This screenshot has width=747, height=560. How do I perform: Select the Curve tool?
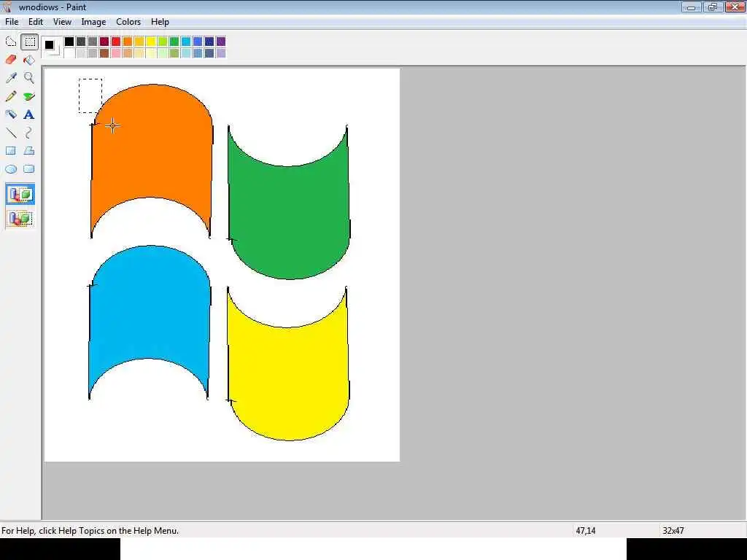click(29, 133)
